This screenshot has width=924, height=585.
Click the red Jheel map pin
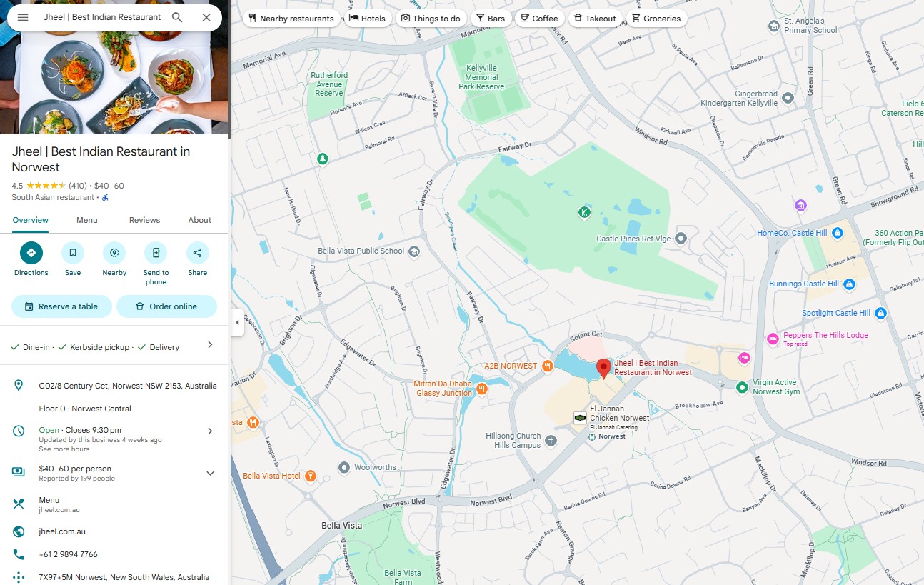pyautogui.click(x=603, y=369)
